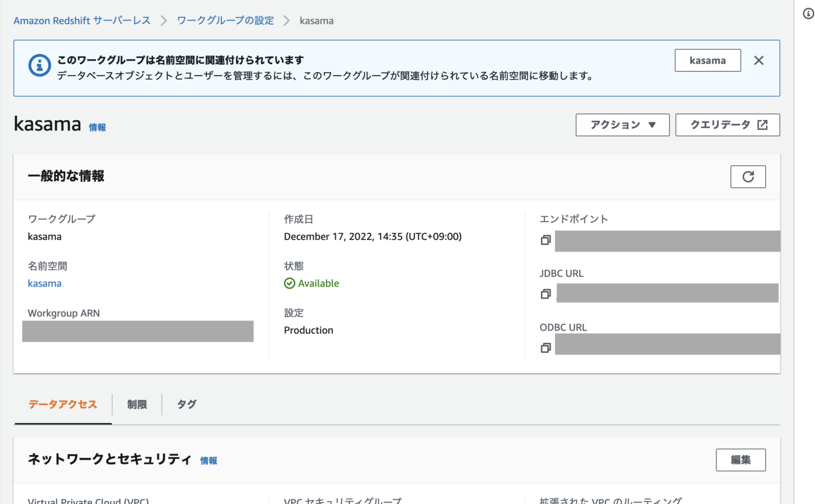Navigate to Amazon Redshift サーバーレス breadcrumb
Viewport: 815px width, 504px height.
(82, 20)
